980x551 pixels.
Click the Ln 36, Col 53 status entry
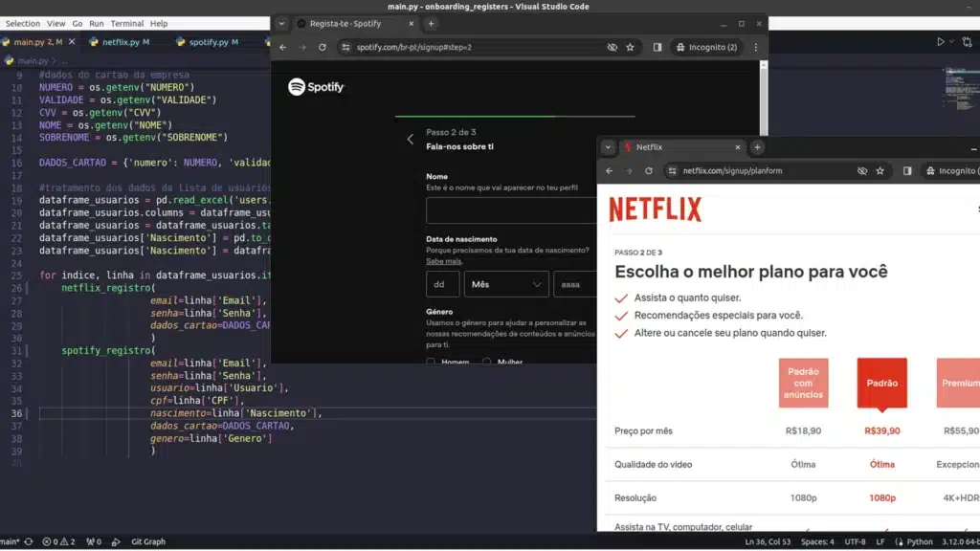pyautogui.click(x=768, y=542)
